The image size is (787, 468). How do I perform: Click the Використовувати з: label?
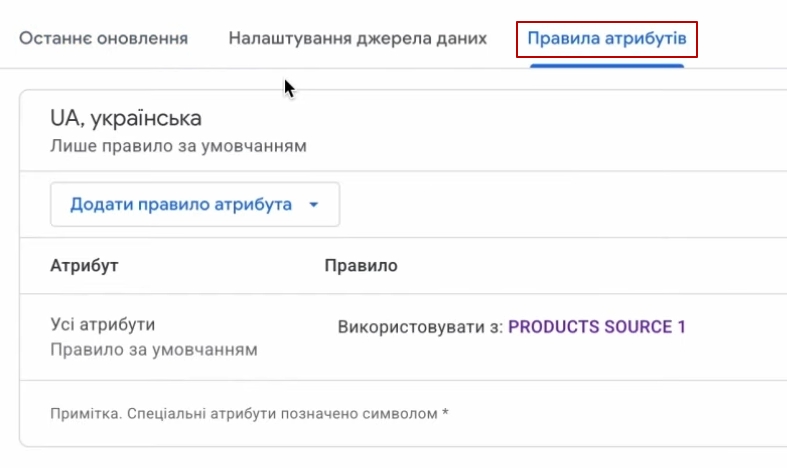pyautogui.click(x=420, y=327)
